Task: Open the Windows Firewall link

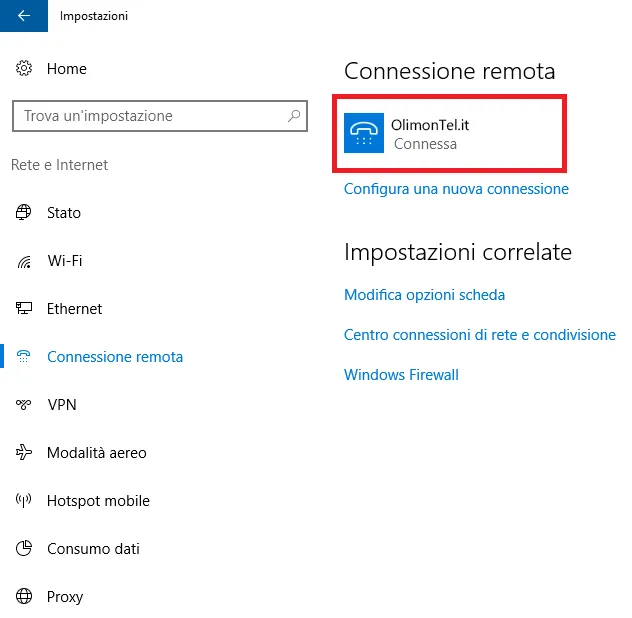Action: [x=401, y=375]
